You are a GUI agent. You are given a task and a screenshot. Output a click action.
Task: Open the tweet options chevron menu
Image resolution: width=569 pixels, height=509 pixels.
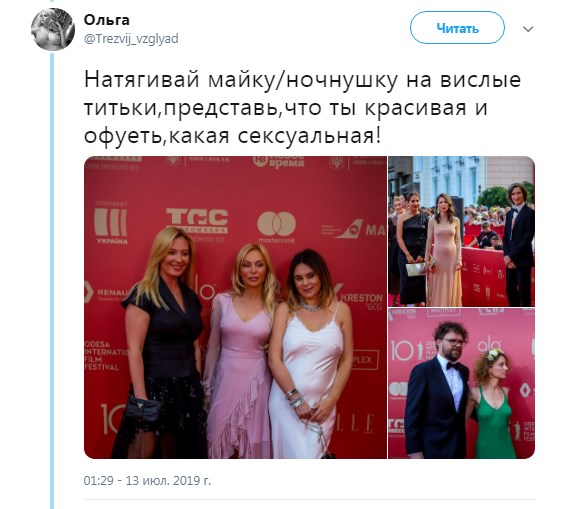click(528, 29)
